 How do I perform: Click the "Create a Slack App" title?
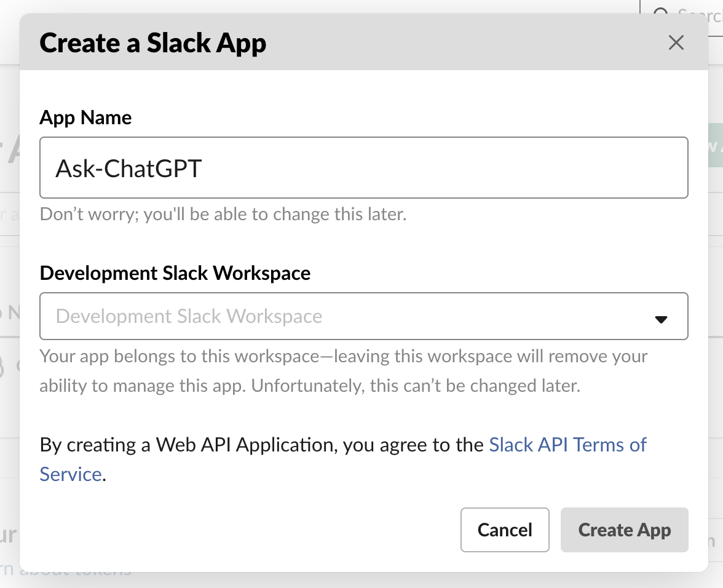click(152, 44)
